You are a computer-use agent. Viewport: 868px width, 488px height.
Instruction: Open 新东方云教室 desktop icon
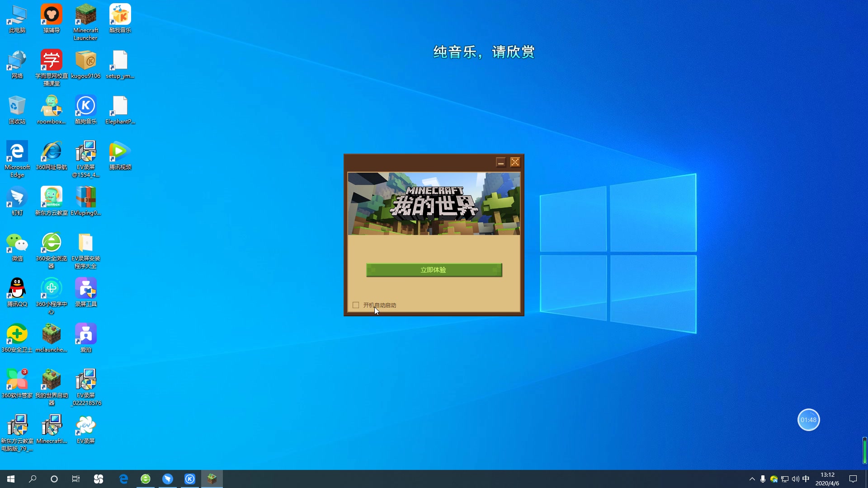tap(52, 202)
